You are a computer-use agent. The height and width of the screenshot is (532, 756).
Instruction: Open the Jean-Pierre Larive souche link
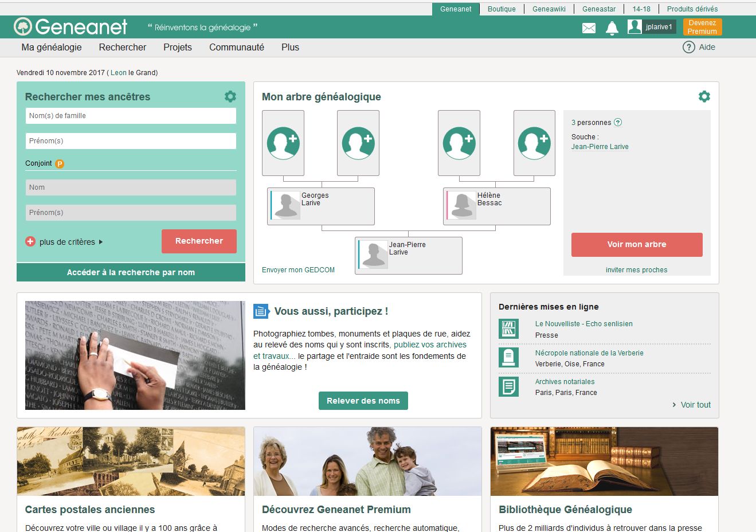coord(600,147)
